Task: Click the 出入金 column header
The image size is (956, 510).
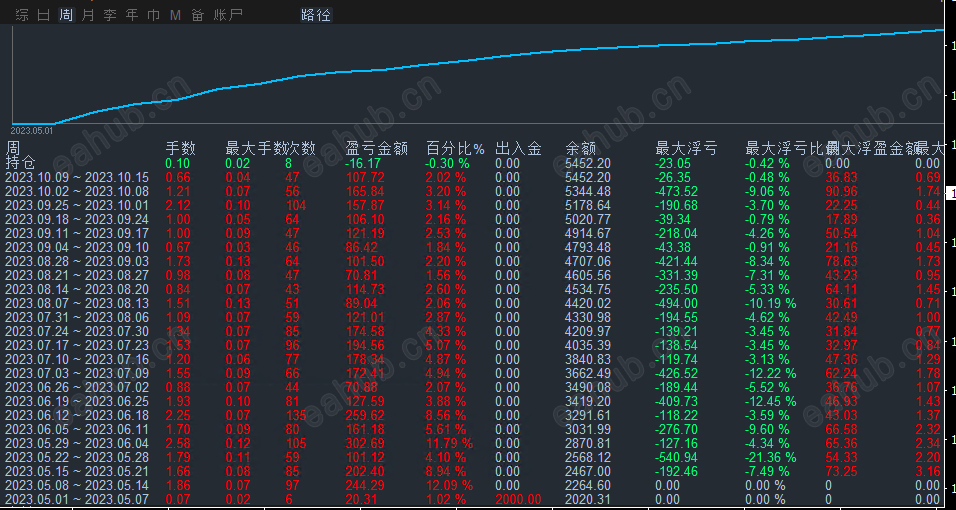Action: (518, 148)
